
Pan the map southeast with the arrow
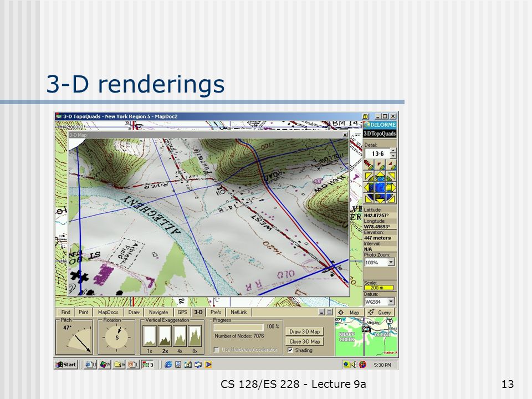tap(391, 198)
